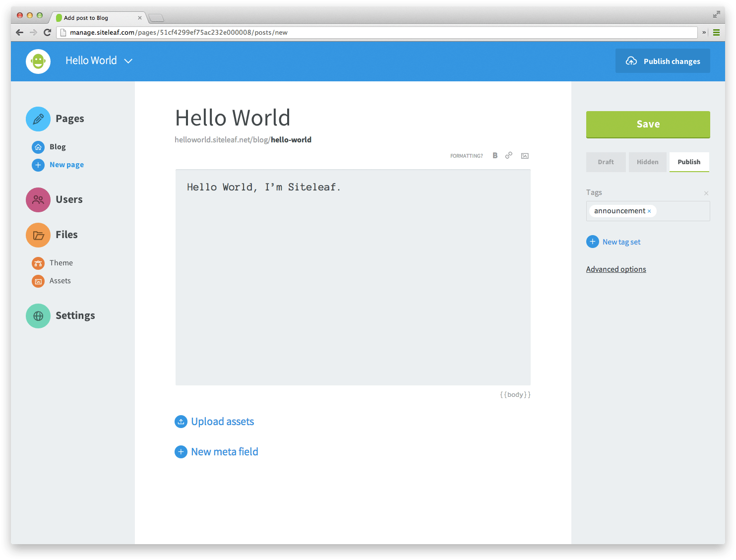Set post visibility to Hidden
Image resolution: width=736 pixels, height=560 pixels.
tap(648, 162)
